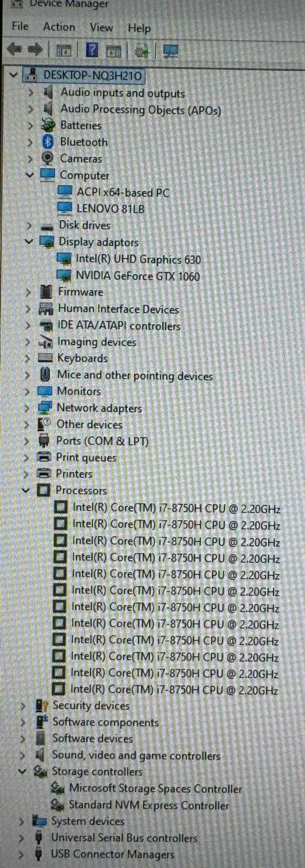Click the Forward arrow toolbar icon
The height and width of the screenshot is (868, 305).
point(35,50)
